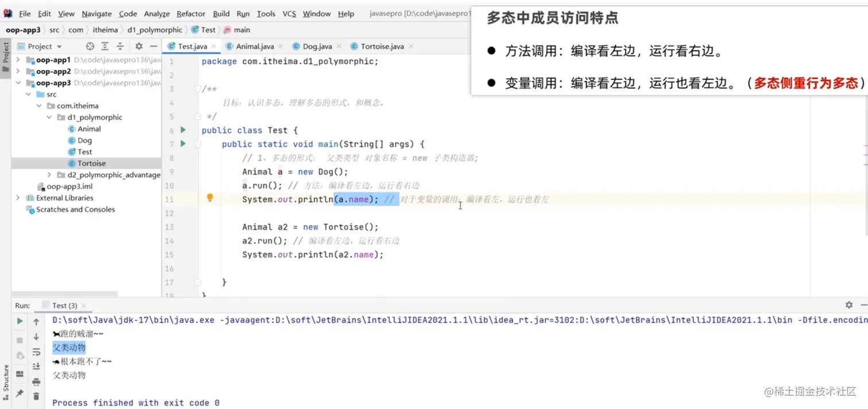Click the run gutter arrow beside class Test
868x409 pixels.
coord(183,130)
